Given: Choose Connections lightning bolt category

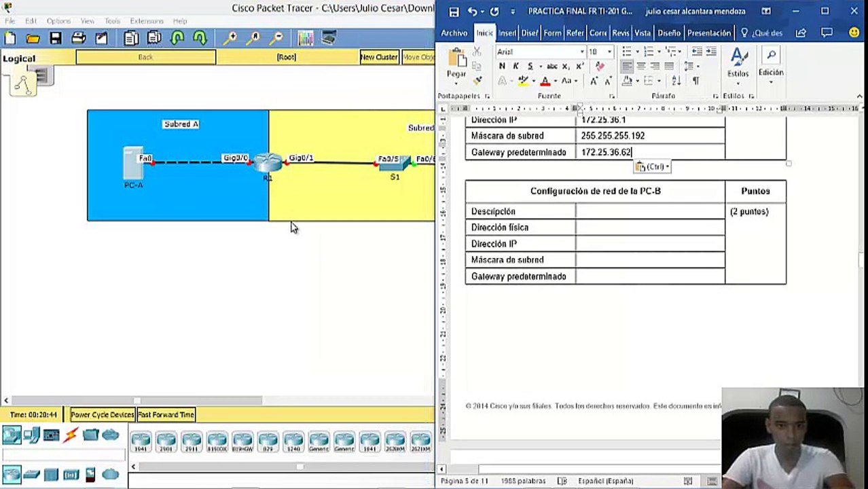Looking at the screenshot, I should [71, 435].
